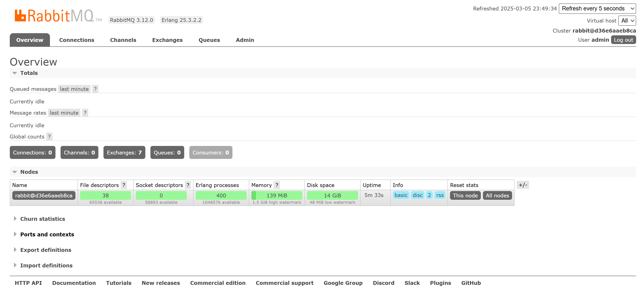
Task: Click the Erlang processes 400 bar
Action: click(221, 195)
